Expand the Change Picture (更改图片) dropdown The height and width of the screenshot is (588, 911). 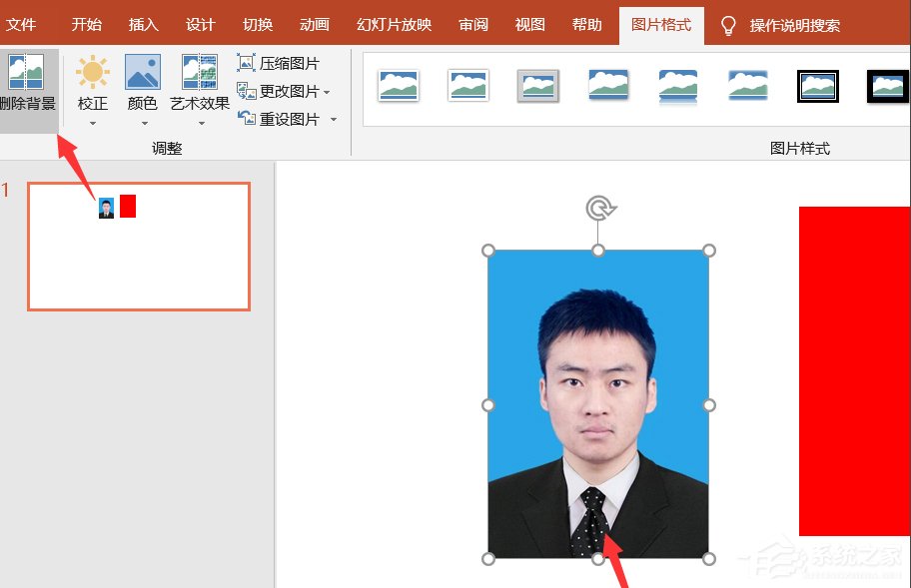pos(326,91)
